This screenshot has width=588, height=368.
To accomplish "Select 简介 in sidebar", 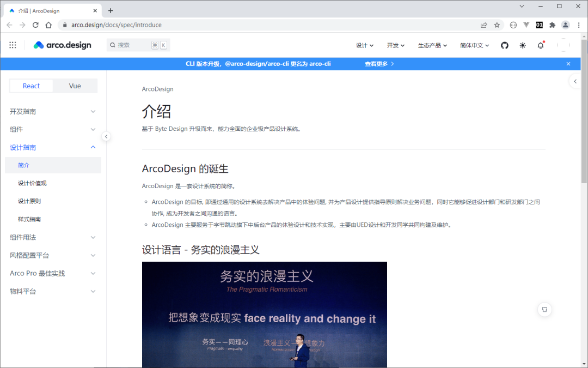I will point(53,165).
